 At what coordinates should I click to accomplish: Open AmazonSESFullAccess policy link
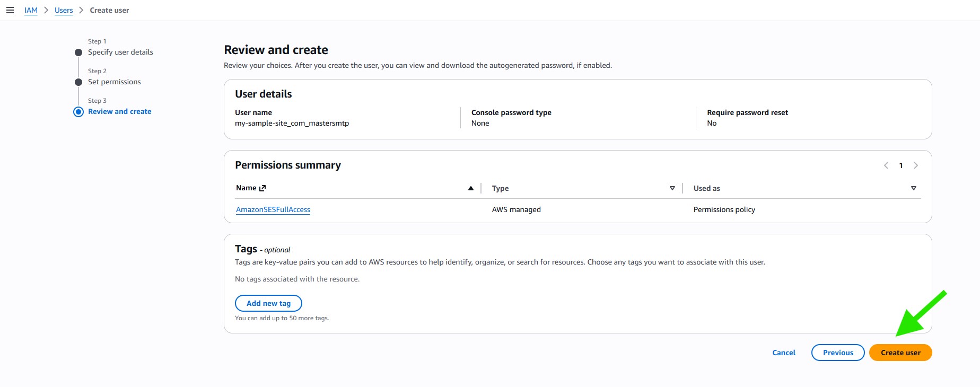(273, 209)
